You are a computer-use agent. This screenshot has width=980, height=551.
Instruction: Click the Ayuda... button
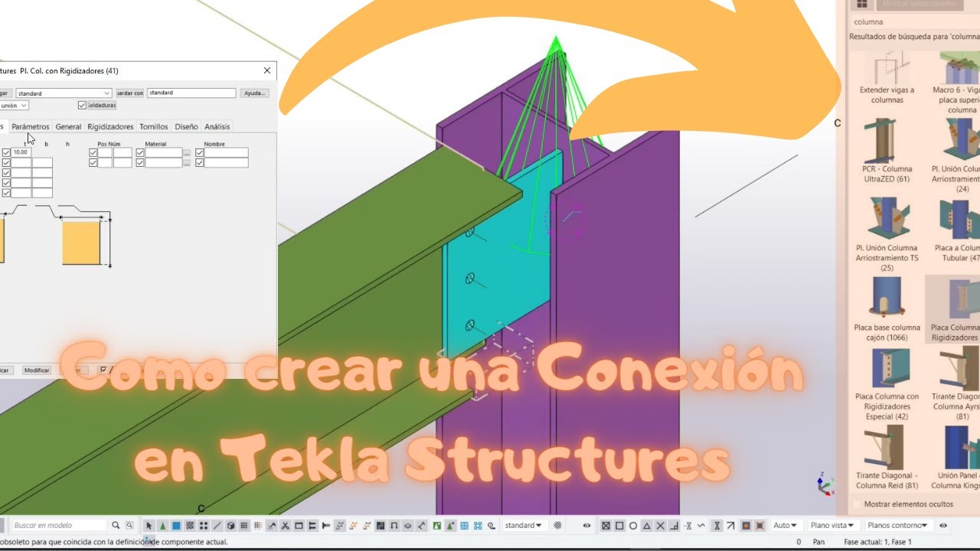tap(254, 93)
